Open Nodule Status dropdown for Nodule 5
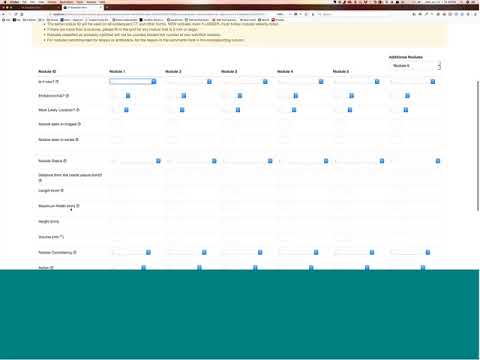Screen dimensions: 480x360 tap(359, 161)
